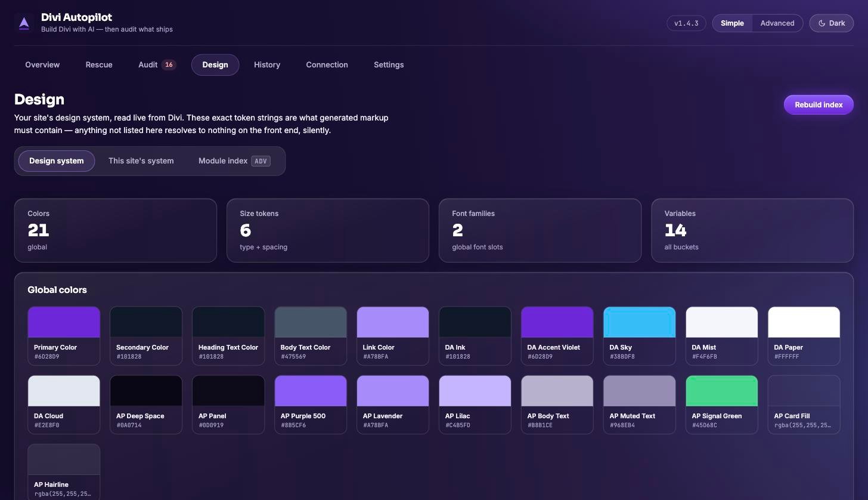
Task: Click the Rebuild index button
Action: pos(819,104)
